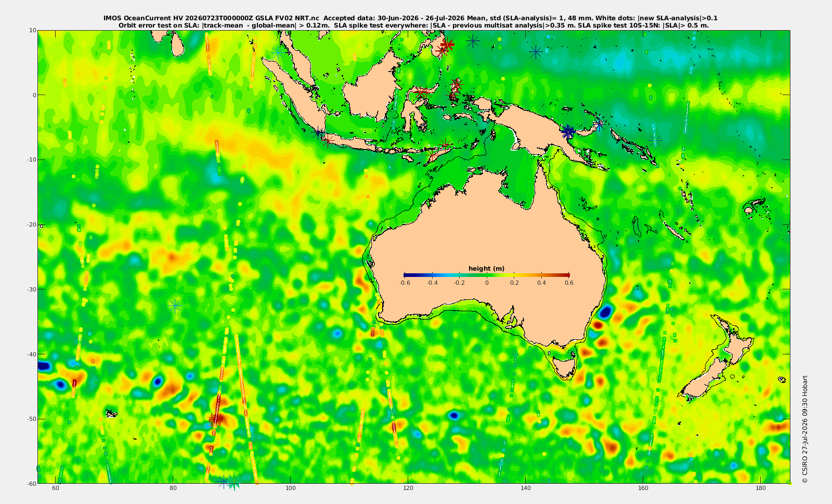Screen dimensions: 832x504
Task: Click the "0.2" colorbar tick label
Action: point(514,283)
